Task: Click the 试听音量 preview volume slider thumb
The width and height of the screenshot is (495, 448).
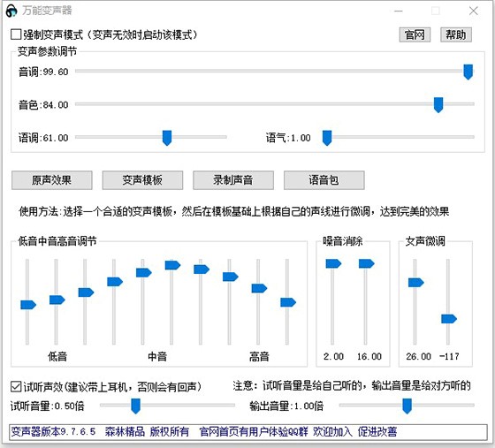Action: pos(136,406)
